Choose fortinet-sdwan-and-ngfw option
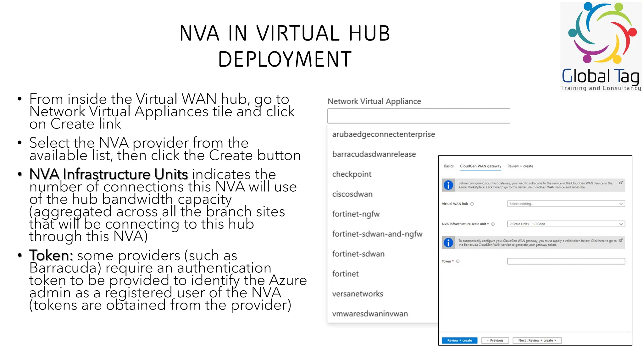This screenshot has height=362, width=644. tap(377, 234)
